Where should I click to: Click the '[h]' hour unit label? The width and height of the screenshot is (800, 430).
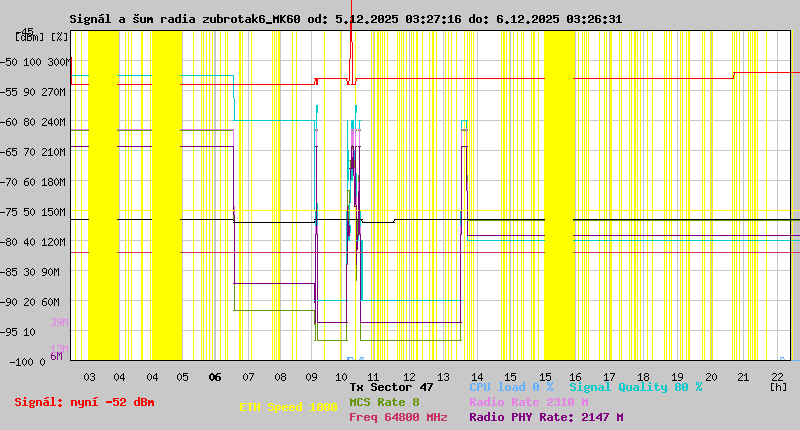[778, 387]
